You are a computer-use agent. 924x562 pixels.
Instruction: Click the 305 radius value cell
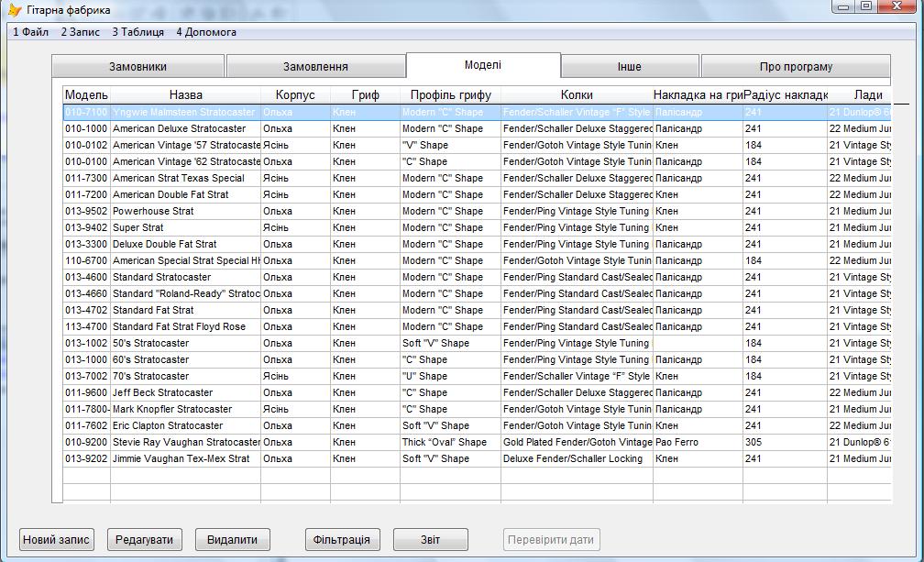coord(785,442)
